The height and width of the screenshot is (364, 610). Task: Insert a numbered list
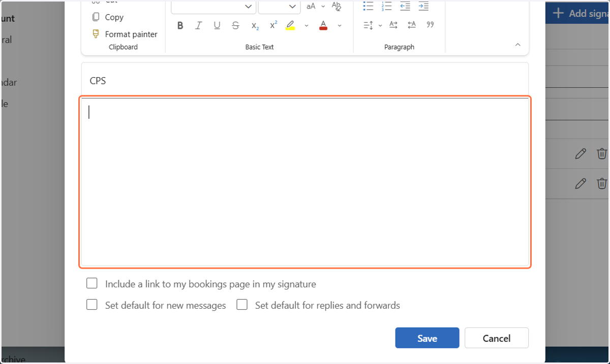tap(387, 6)
